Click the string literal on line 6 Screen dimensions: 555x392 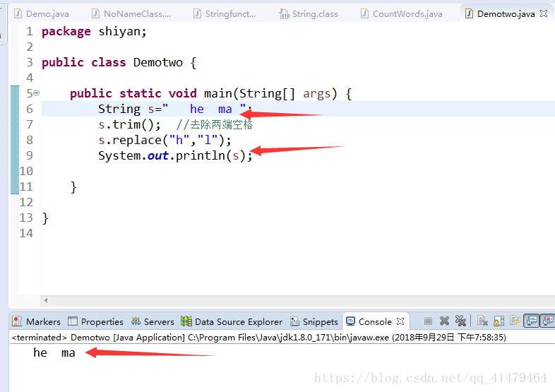coord(203,109)
